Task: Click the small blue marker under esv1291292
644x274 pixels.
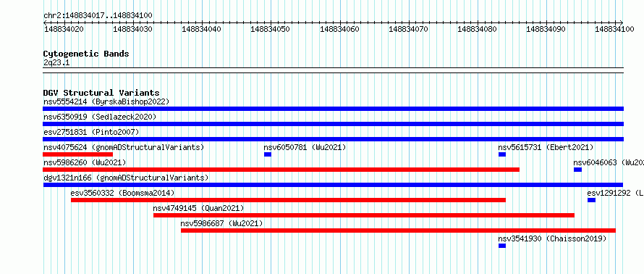Action: tap(591, 200)
